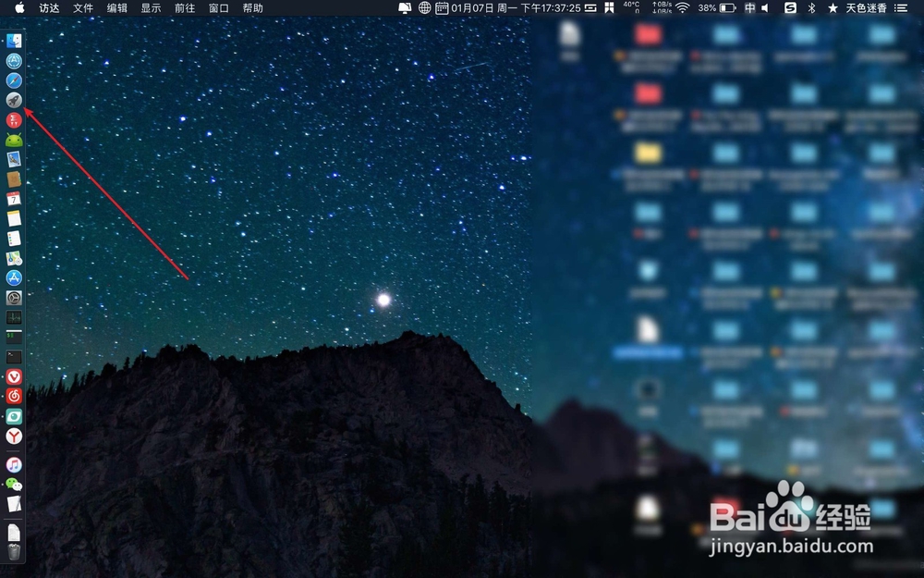Open iTunes from the Dock
The width and height of the screenshot is (924, 578).
pyautogui.click(x=14, y=465)
